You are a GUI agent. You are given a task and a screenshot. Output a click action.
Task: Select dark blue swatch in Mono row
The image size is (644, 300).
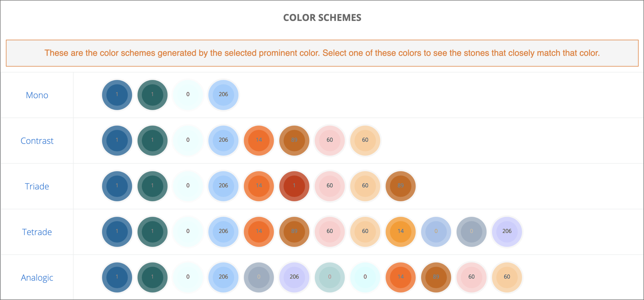117,95
